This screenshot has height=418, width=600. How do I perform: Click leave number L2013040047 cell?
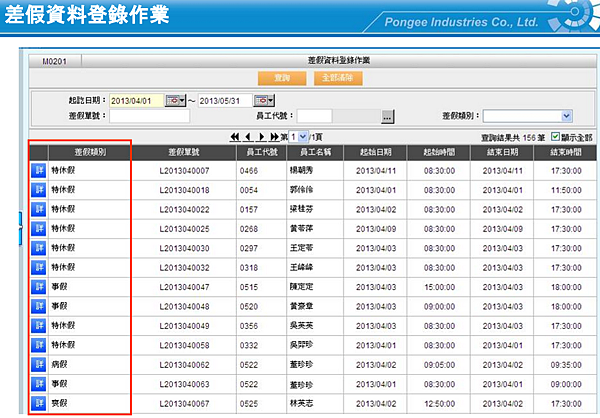[x=184, y=287]
